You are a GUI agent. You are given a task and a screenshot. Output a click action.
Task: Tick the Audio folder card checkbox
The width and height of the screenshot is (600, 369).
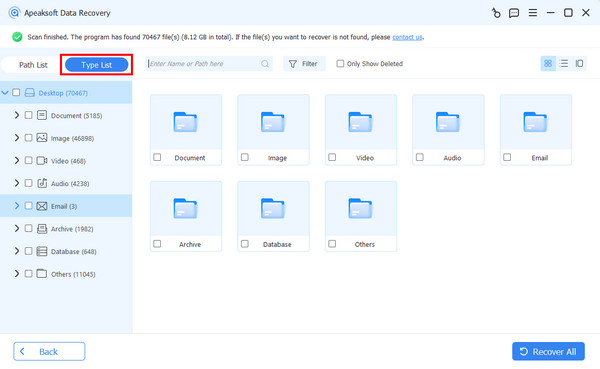[x=420, y=157]
